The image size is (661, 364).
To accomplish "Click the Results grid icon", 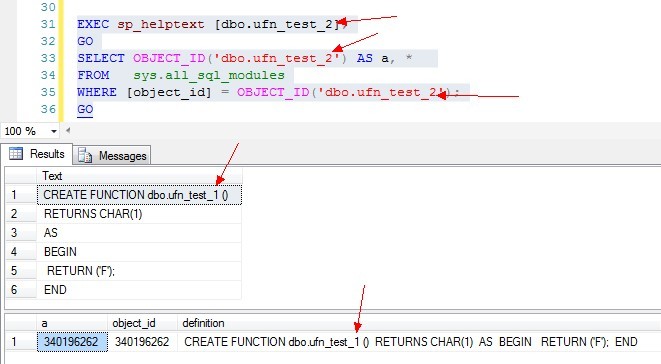I will [16, 154].
